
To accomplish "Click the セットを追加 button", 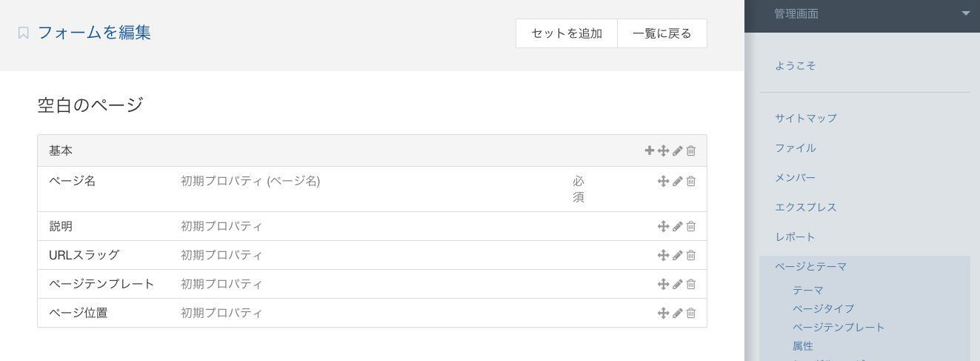I will (x=567, y=33).
